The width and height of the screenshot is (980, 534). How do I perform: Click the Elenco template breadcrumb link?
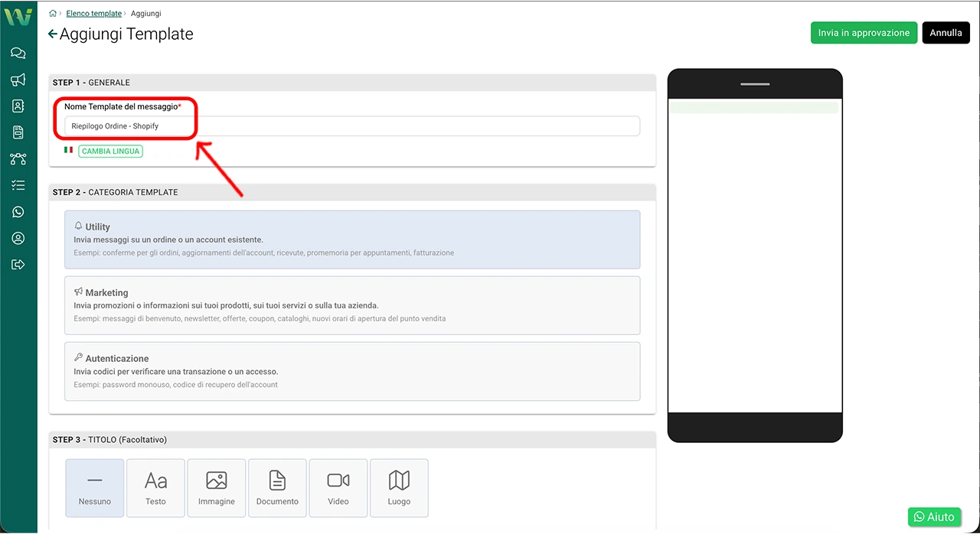[93, 14]
